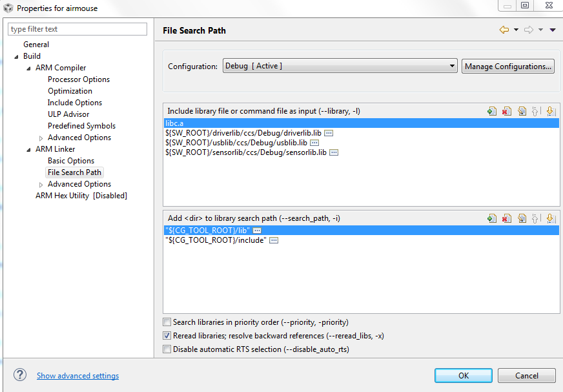Screen dimensions: 563x392
Task: Click the Cancel button
Action: tap(526, 375)
